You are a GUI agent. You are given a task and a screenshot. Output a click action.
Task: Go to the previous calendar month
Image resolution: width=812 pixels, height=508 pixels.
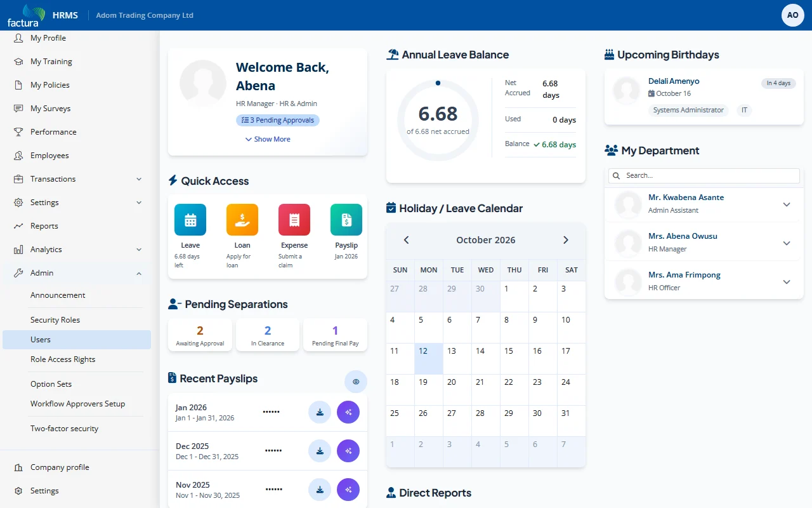pos(407,240)
